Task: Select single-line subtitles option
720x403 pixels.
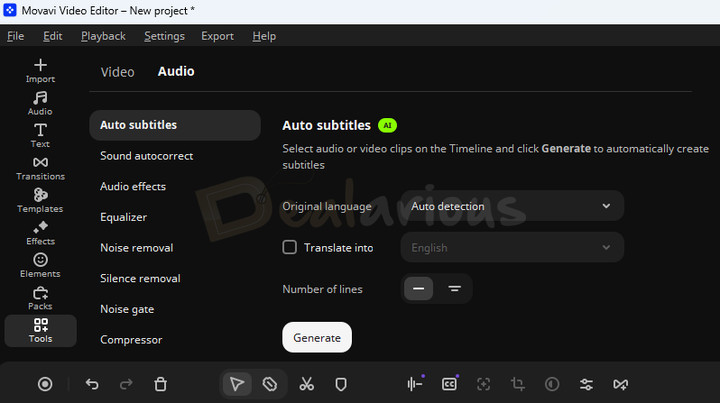Action: tap(418, 289)
